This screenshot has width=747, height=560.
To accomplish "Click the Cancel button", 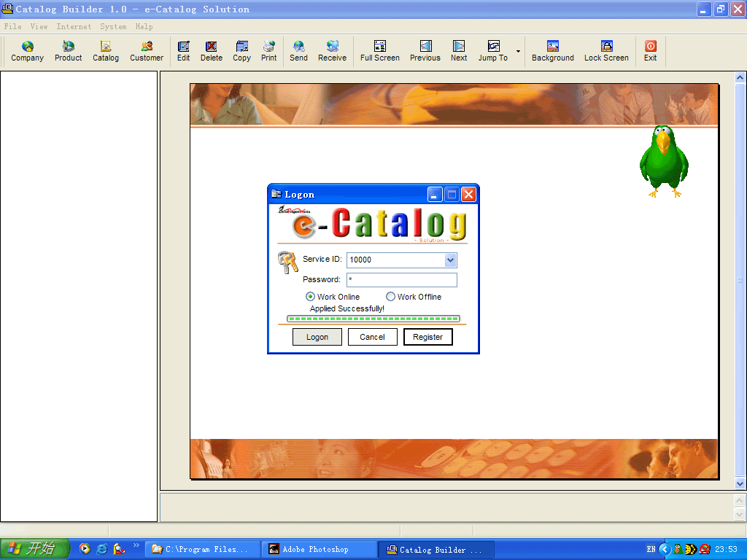I will click(373, 337).
